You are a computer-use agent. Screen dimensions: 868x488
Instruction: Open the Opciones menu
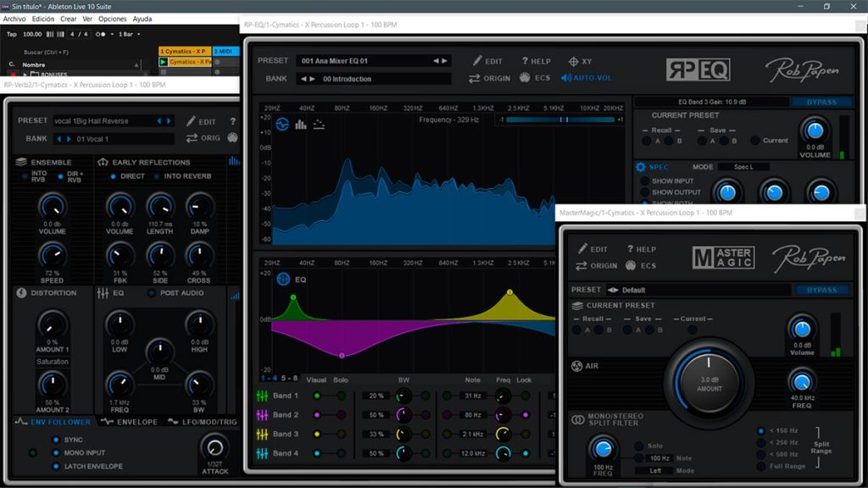click(113, 19)
